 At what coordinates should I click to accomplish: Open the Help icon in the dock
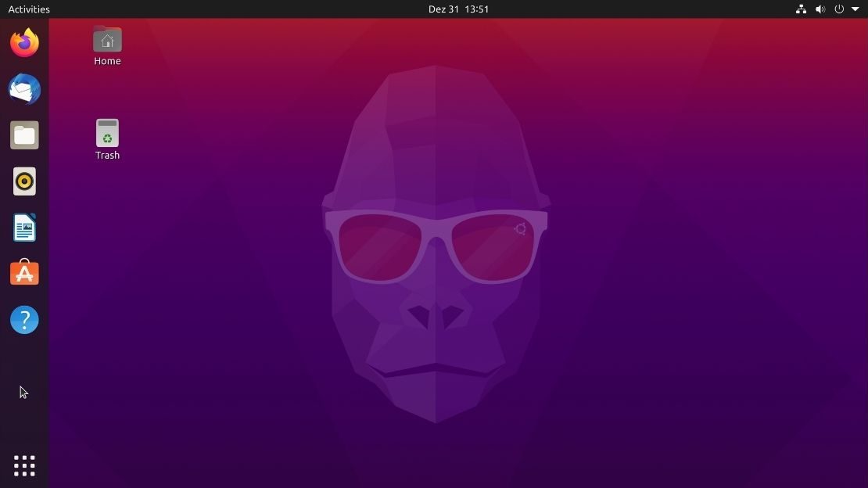pyautogui.click(x=24, y=320)
